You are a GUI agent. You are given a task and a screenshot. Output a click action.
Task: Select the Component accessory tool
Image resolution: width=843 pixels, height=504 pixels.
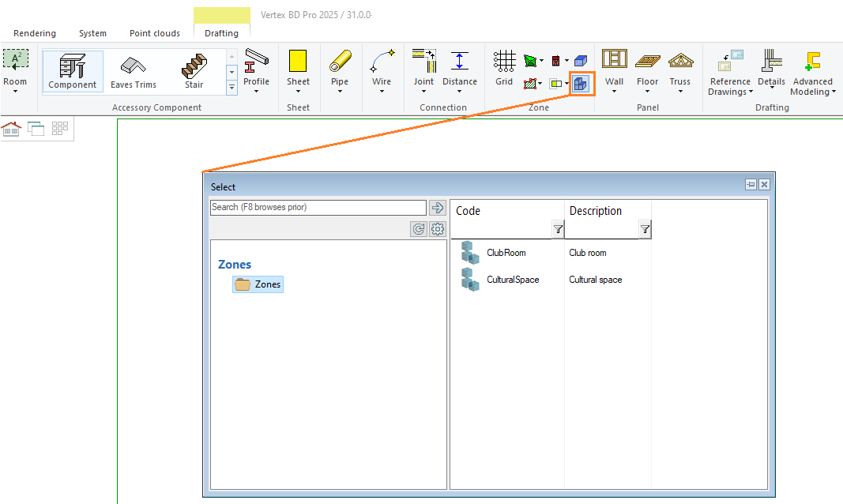point(72,71)
